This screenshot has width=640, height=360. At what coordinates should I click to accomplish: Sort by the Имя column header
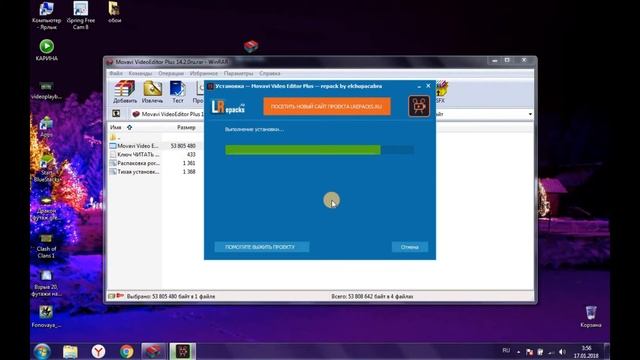[x=116, y=127]
